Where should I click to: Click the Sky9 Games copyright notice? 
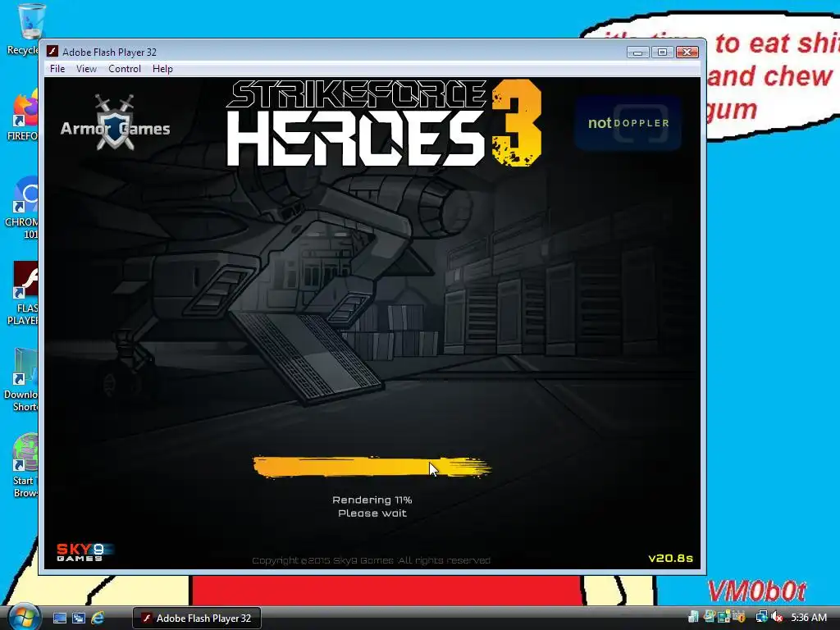[372, 560]
